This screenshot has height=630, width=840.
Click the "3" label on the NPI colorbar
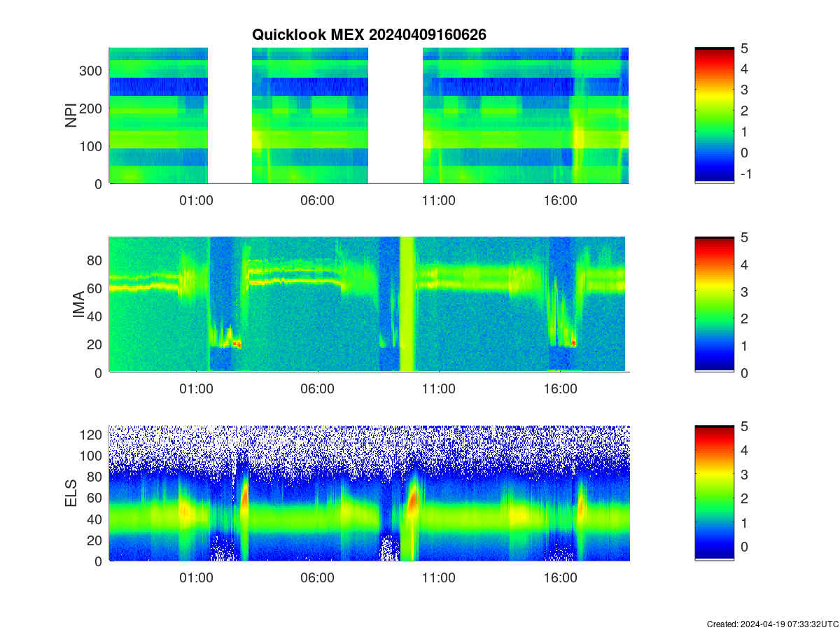tap(744, 90)
